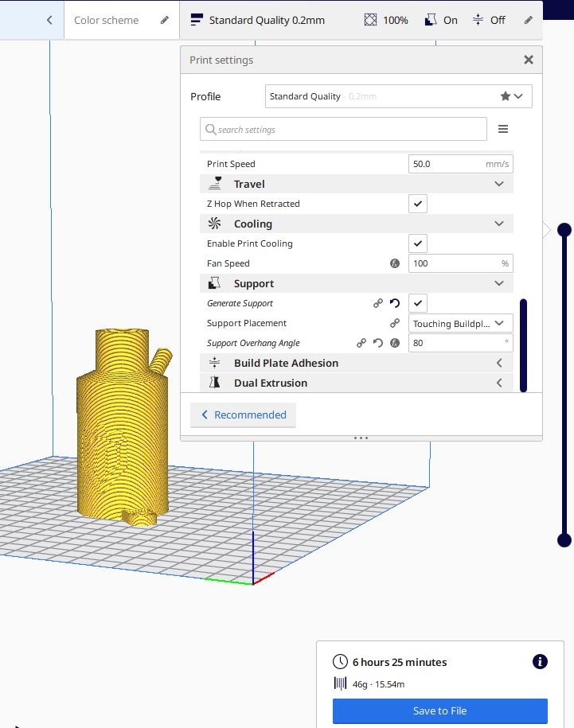Focus the search settings field

[343, 129]
